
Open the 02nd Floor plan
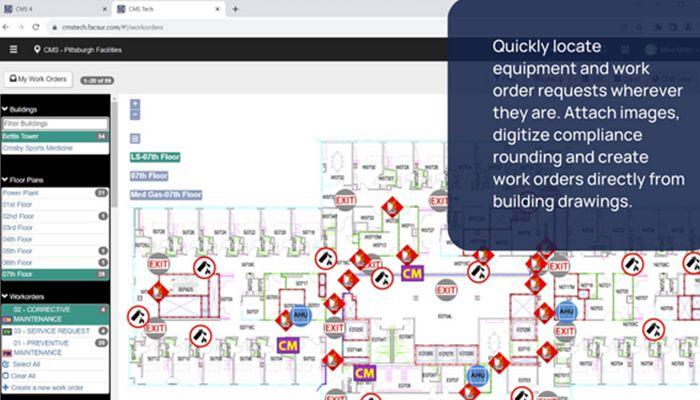tap(55, 216)
